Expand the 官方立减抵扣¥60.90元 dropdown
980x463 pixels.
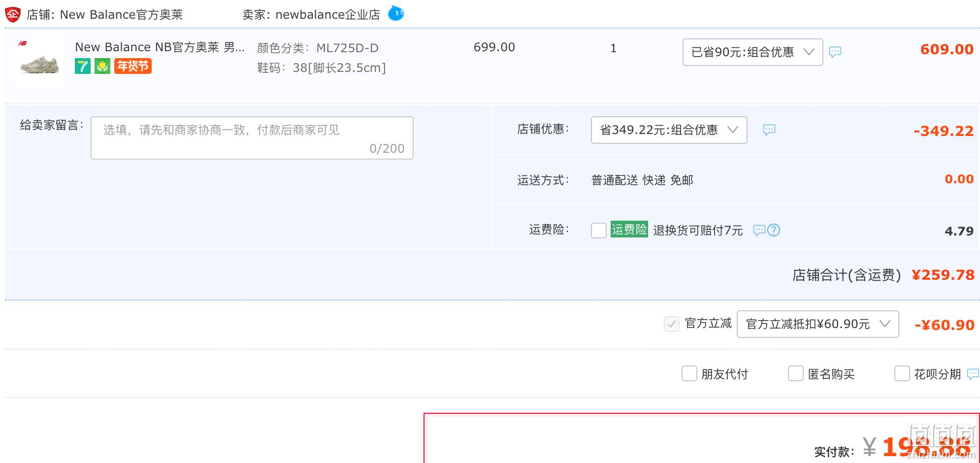tap(817, 324)
